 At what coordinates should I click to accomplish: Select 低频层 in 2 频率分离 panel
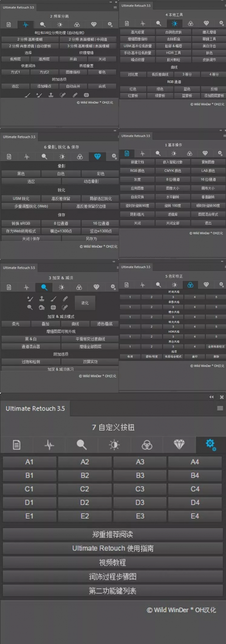[x=15, y=59]
